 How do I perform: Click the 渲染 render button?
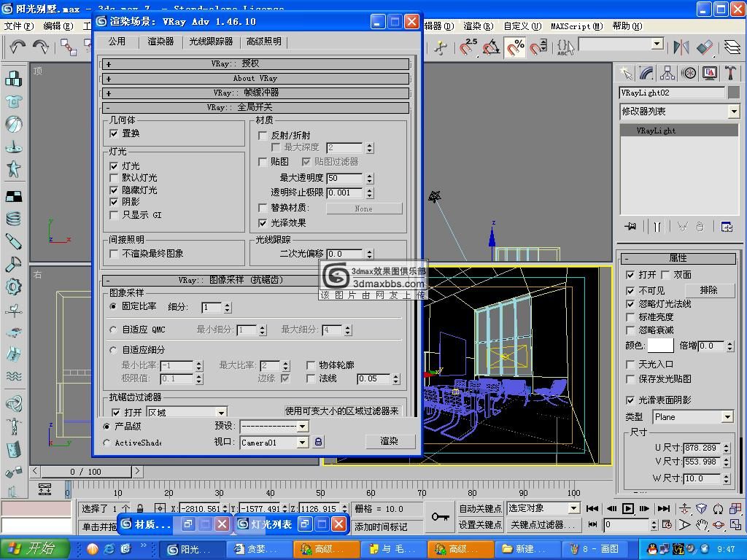coord(389,441)
